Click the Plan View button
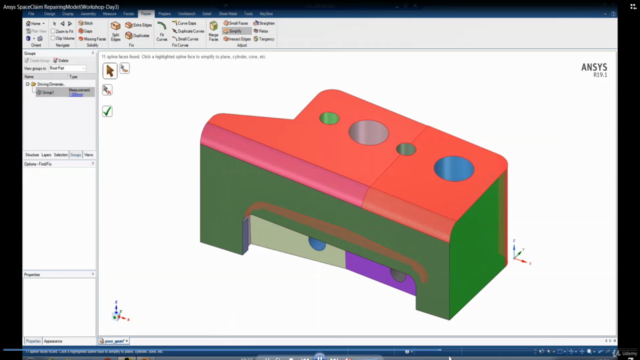The width and height of the screenshot is (640, 360). 36,31
